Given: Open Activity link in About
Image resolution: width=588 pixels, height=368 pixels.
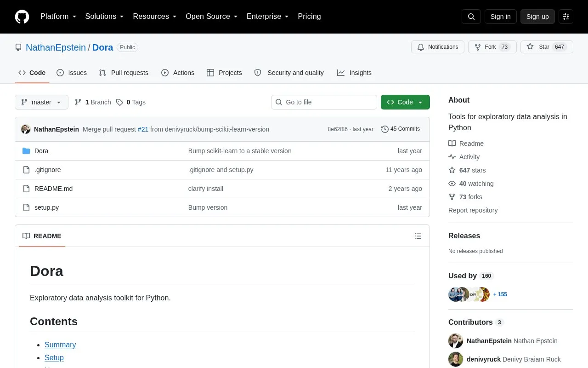Looking at the screenshot, I should coord(464,157).
